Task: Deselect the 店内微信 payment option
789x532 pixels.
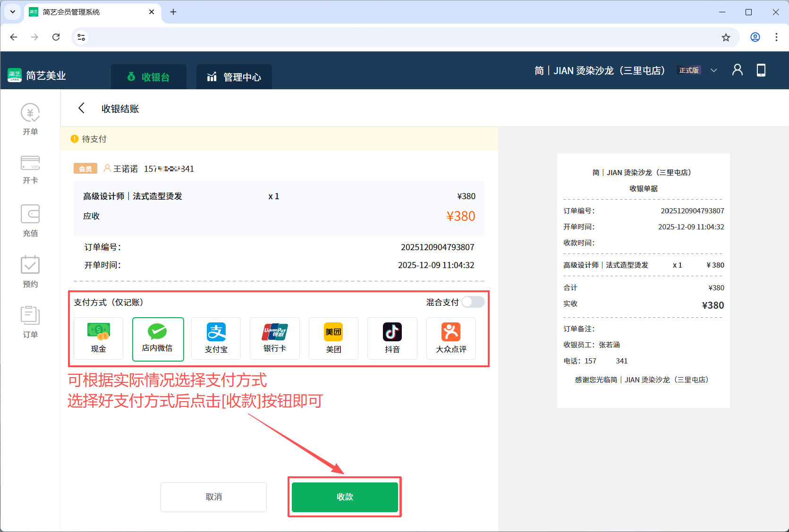Action: click(158, 338)
